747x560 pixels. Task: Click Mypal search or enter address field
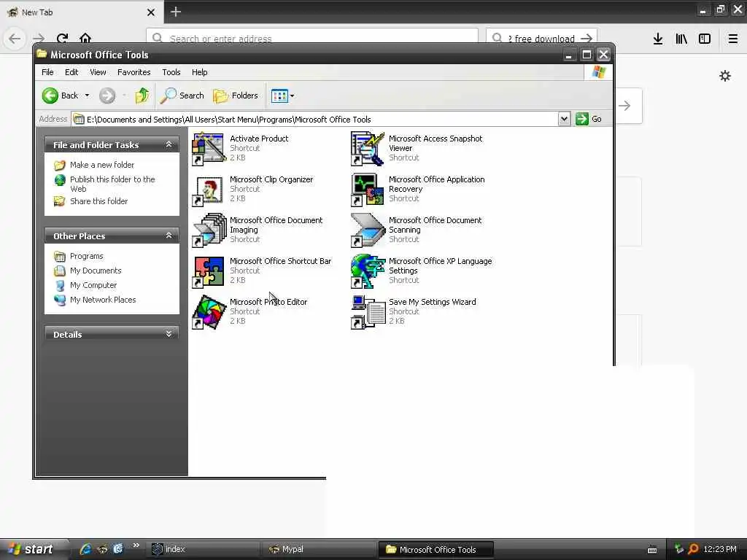click(x=312, y=37)
